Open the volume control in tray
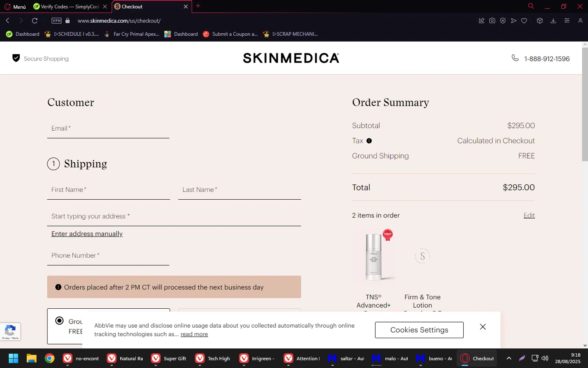588x368 pixels. click(x=545, y=358)
